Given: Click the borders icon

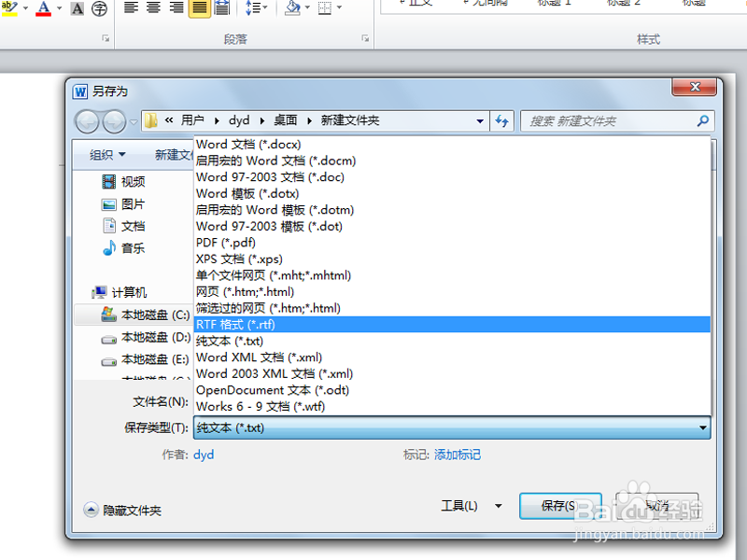Looking at the screenshot, I should (x=325, y=7).
